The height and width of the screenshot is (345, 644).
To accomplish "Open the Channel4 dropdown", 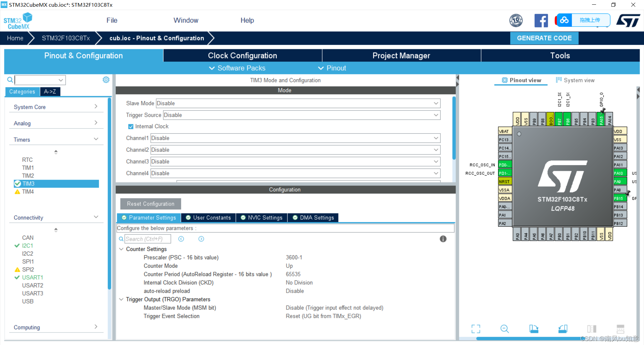I will [296, 173].
